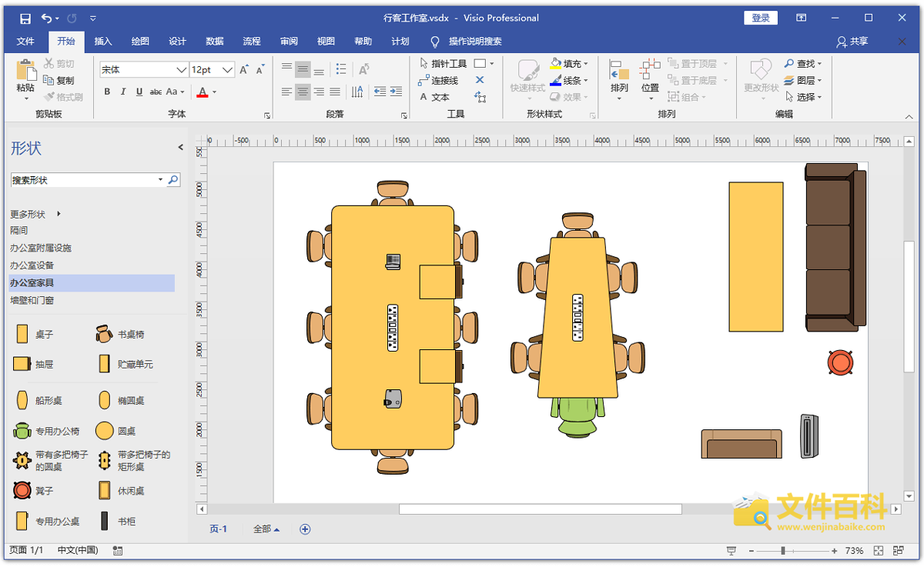The width and height of the screenshot is (924, 567).
Task: Click the Save icon in title bar
Action: [x=25, y=18]
